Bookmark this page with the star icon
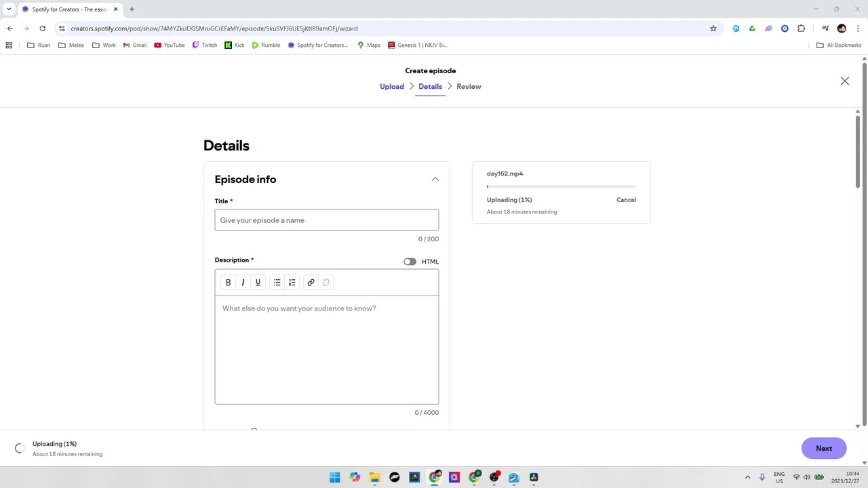The width and height of the screenshot is (868, 488). point(713,28)
